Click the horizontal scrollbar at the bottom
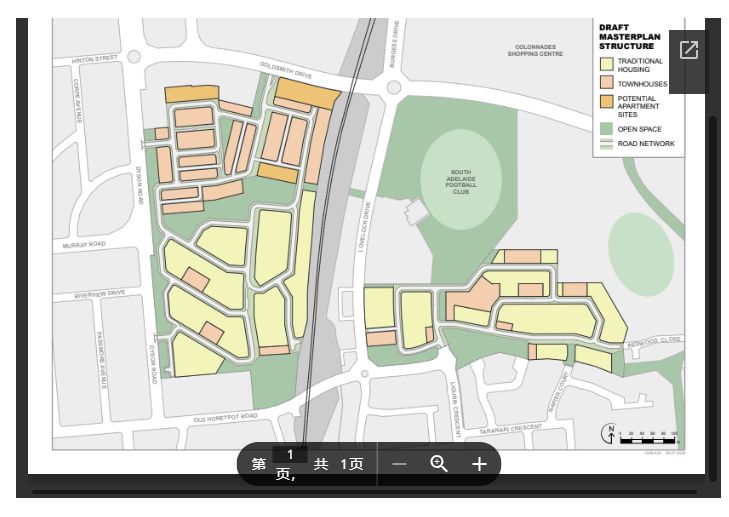The height and width of the screenshot is (517, 729). 364,491
